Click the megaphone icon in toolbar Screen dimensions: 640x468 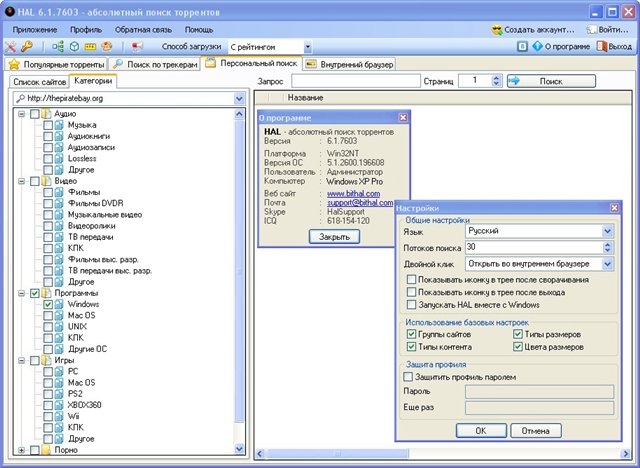(x=136, y=47)
